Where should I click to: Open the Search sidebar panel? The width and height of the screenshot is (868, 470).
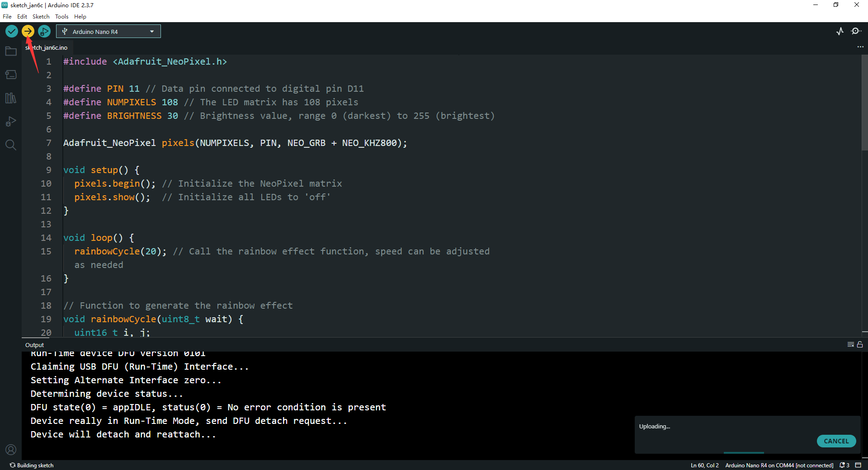tap(11, 145)
